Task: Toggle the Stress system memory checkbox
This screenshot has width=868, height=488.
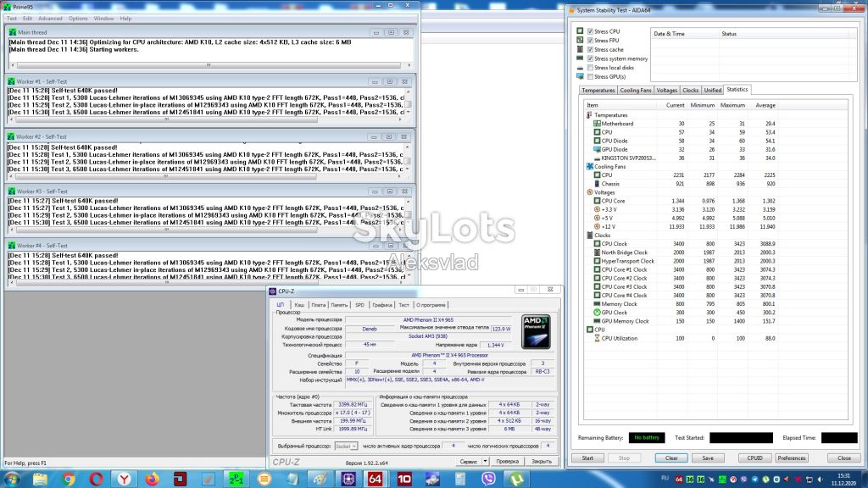Action: [590, 58]
